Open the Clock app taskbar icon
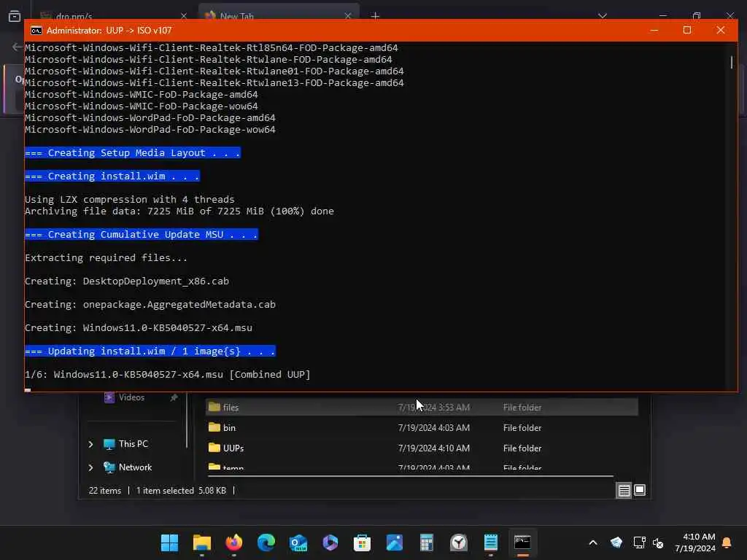The height and width of the screenshot is (560, 747). click(x=459, y=542)
